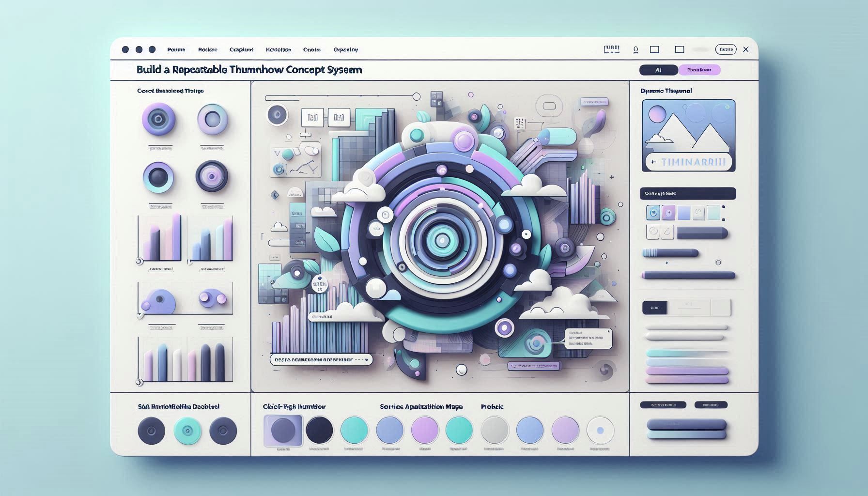Select the purple concentric-circle icon in left panel

pyautogui.click(x=159, y=119)
